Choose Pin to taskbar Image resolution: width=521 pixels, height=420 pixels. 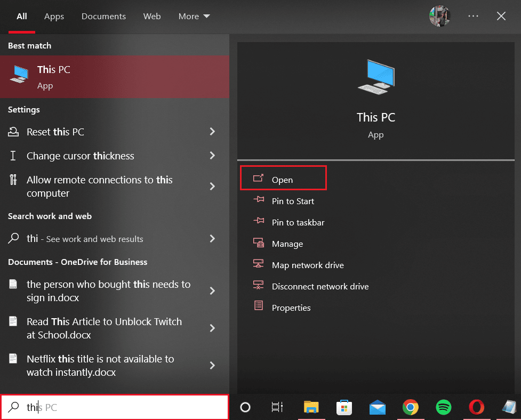pos(298,222)
